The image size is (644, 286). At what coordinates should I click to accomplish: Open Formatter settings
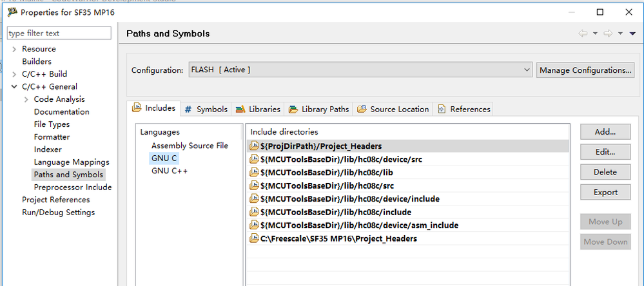(x=52, y=137)
